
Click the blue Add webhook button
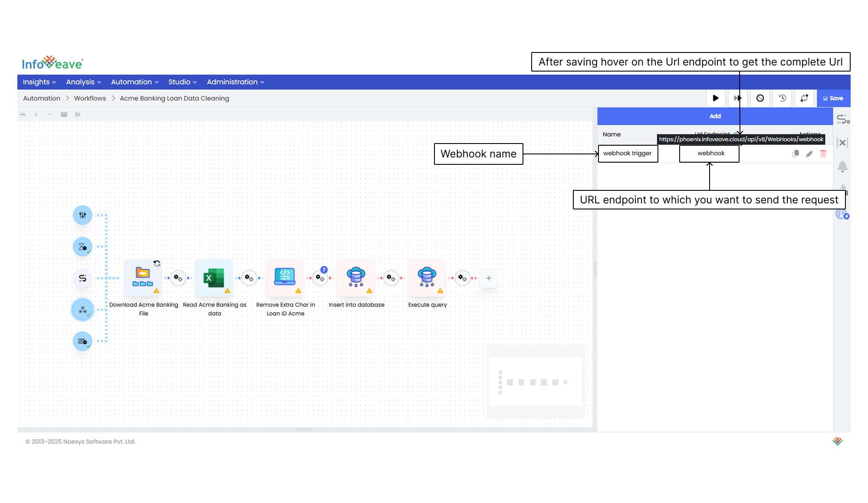[715, 116]
